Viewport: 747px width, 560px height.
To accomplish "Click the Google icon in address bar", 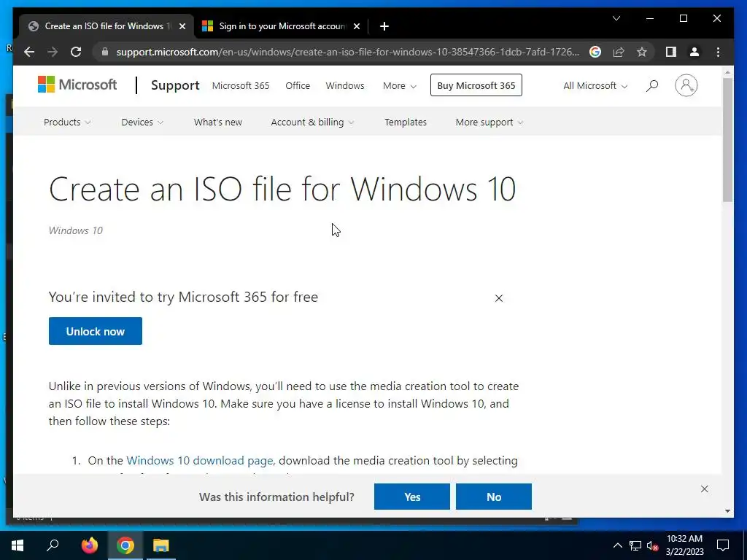I will (595, 52).
